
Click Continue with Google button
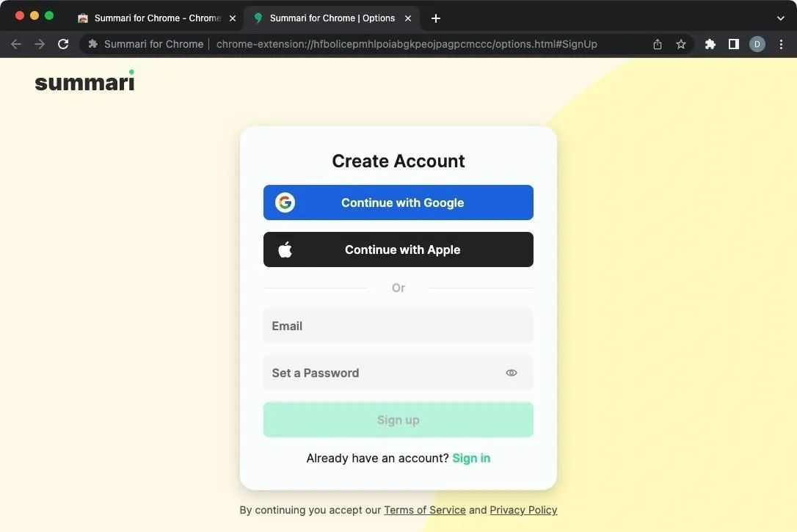coord(398,203)
